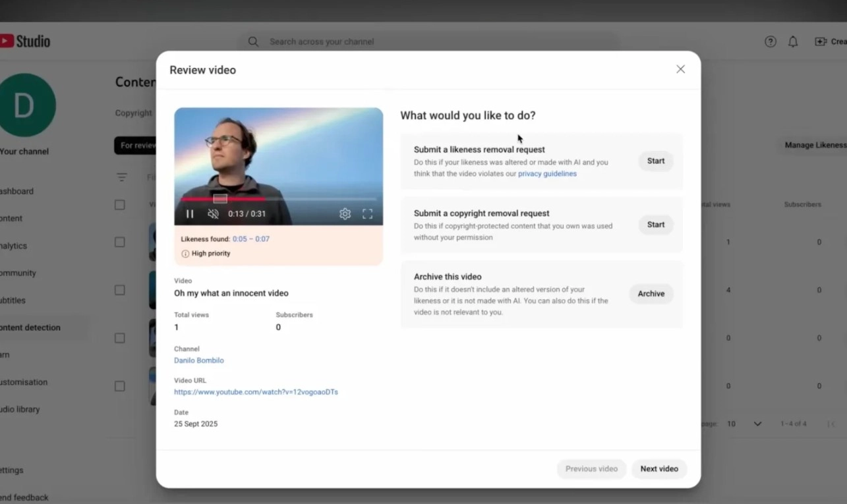Click the search magnifier icon
Screen dimensions: 847x504
pos(253,42)
